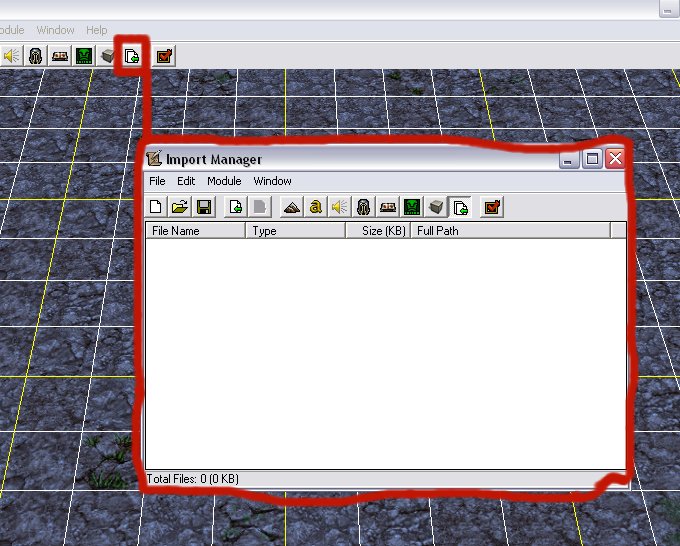Viewport: 680px width, 546px height.
Task: Click the open folder icon
Action: [x=180, y=207]
